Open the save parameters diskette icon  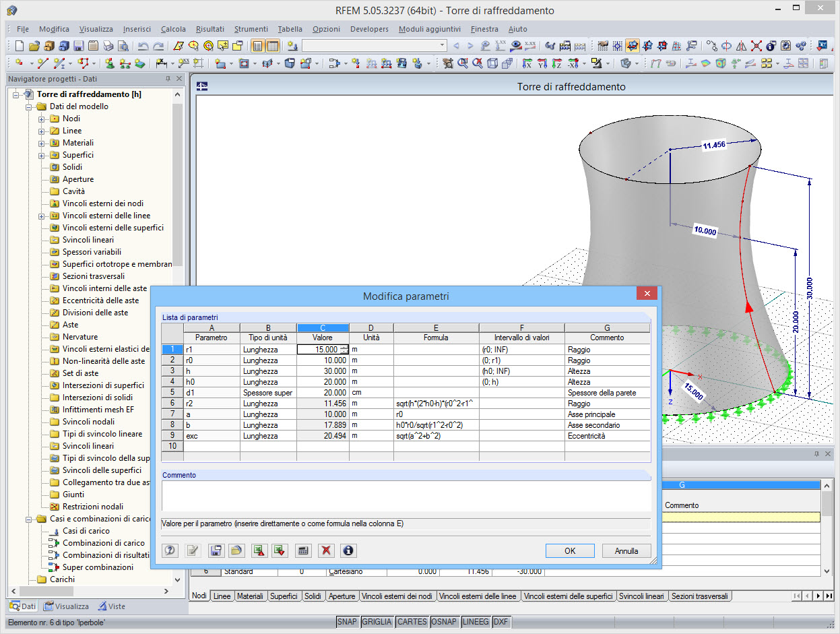coord(216,550)
